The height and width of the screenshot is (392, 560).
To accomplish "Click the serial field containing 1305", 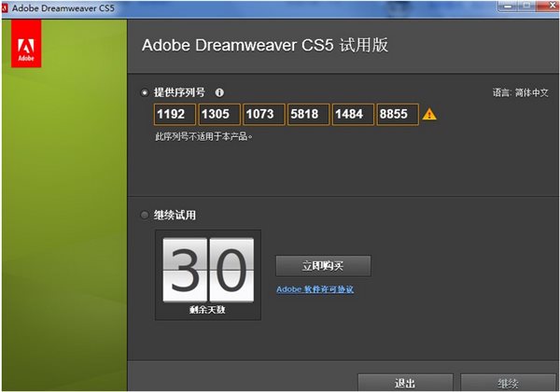I will point(219,114).
